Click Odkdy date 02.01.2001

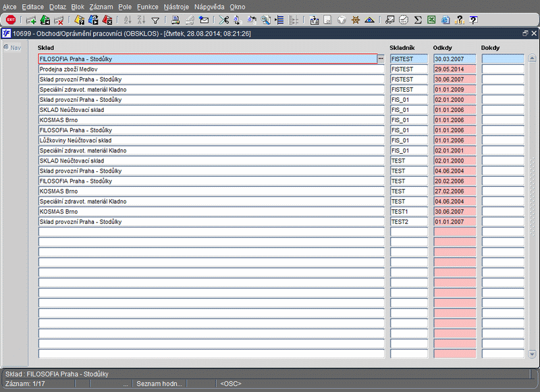tap(454, 150)
